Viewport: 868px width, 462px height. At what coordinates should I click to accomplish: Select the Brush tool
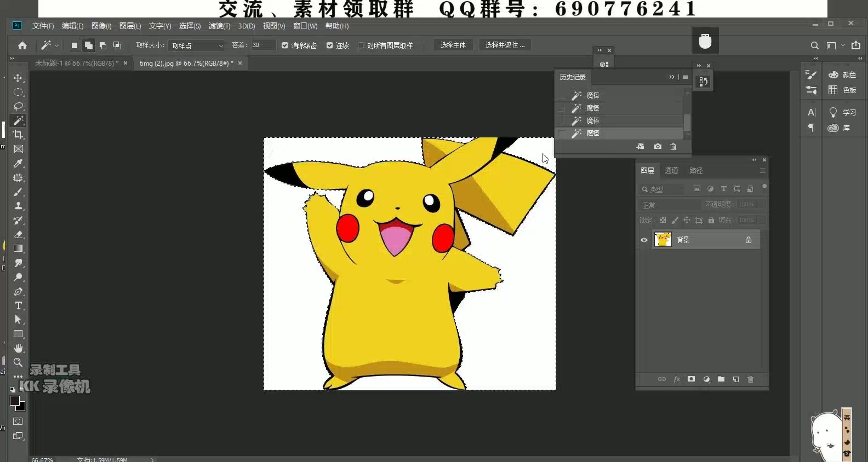[18, 192]
